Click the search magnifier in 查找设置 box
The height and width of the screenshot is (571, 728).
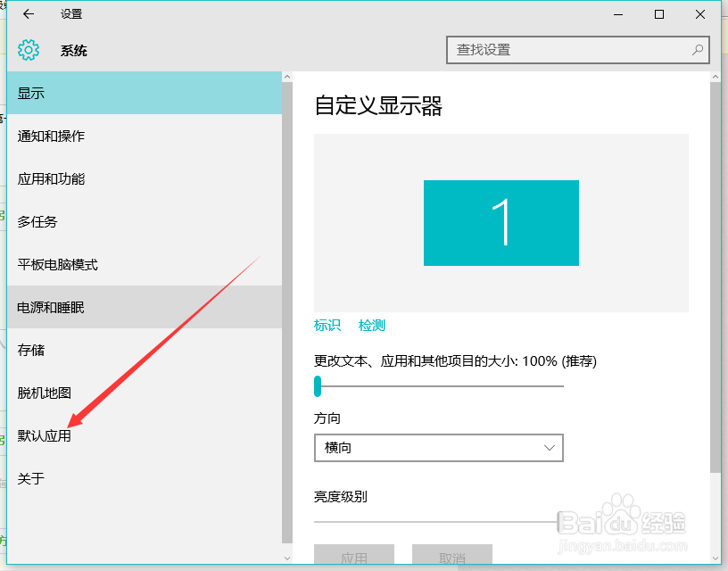tap(698, 50)
